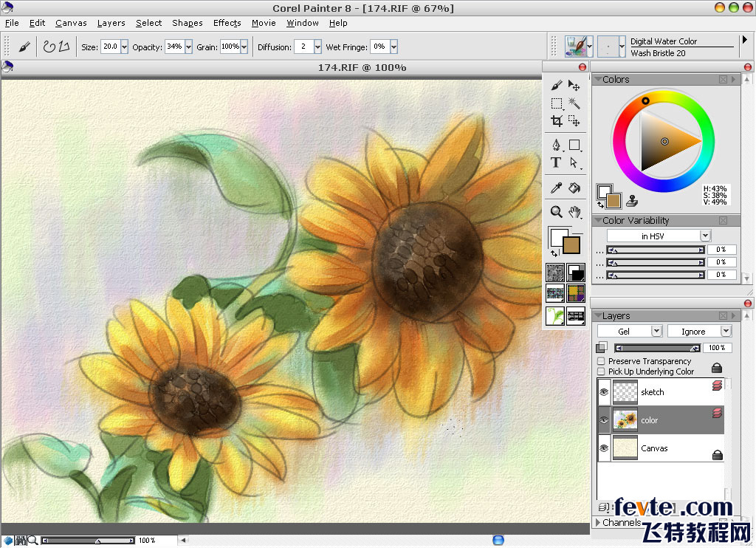This screenshot has height=548, width=756.
Task: Adjust the layer opacity slider
Action: tap(657, 348)
